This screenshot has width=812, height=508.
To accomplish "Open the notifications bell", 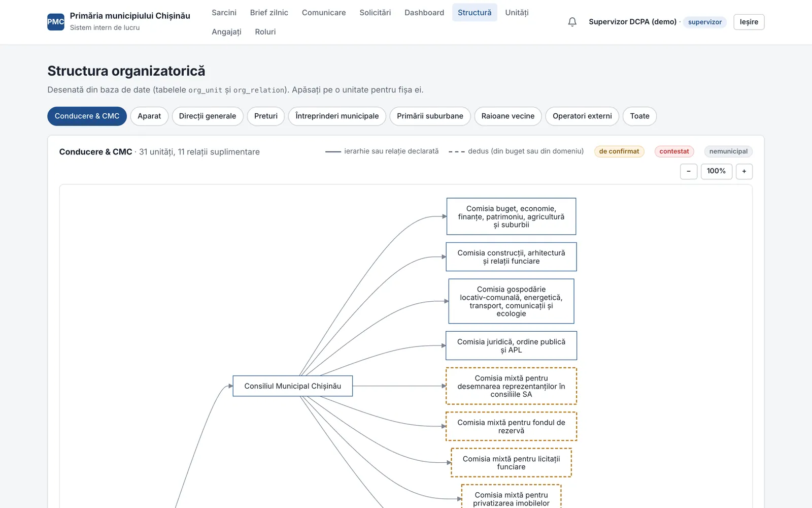I will (x=572, y=22).
